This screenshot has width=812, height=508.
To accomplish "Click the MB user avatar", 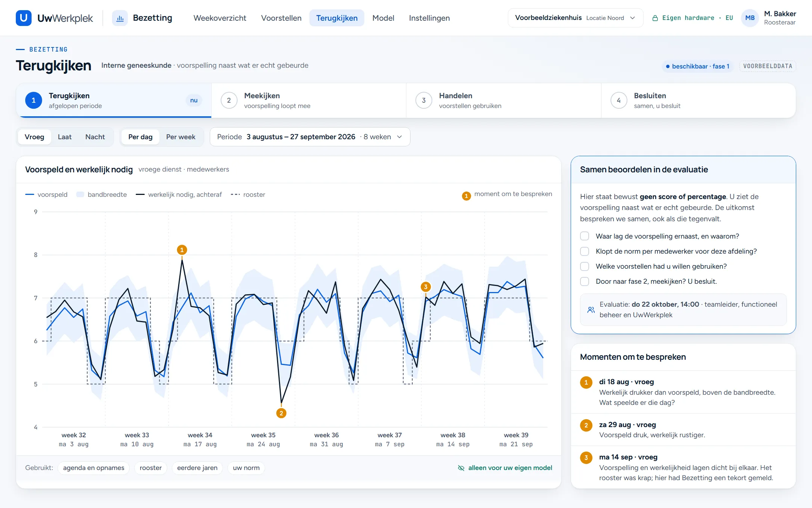I will [750, 18].
